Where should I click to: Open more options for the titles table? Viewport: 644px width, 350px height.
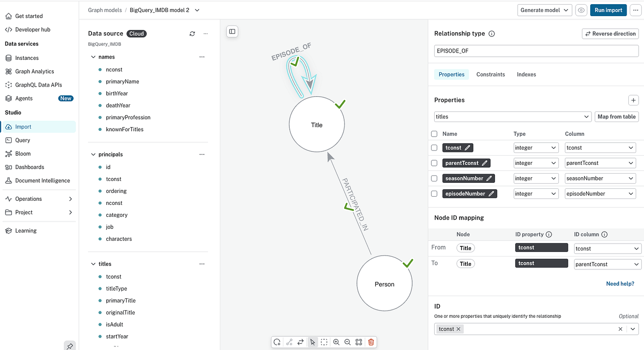202,264
